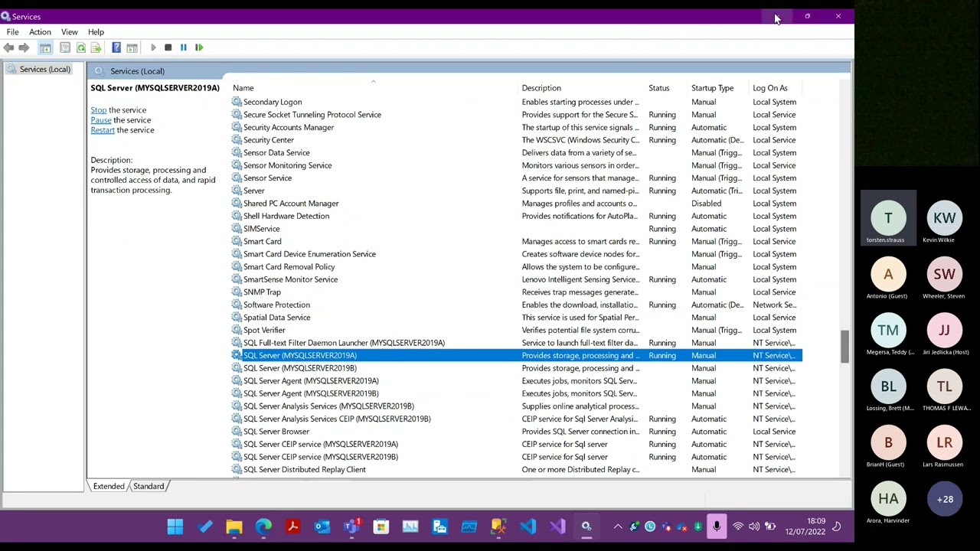The width and height of the screenshot is (980, 551).
Task: Open the File menu
Action: pos(13,32)
